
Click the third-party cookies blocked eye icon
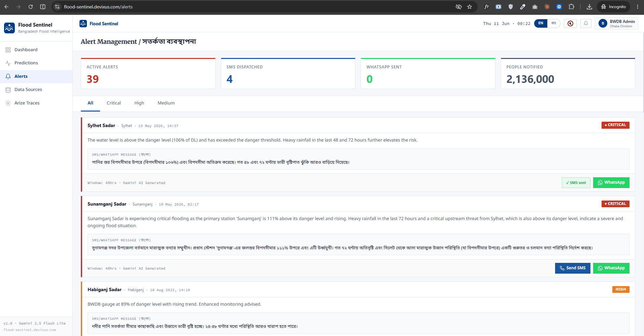458,7
